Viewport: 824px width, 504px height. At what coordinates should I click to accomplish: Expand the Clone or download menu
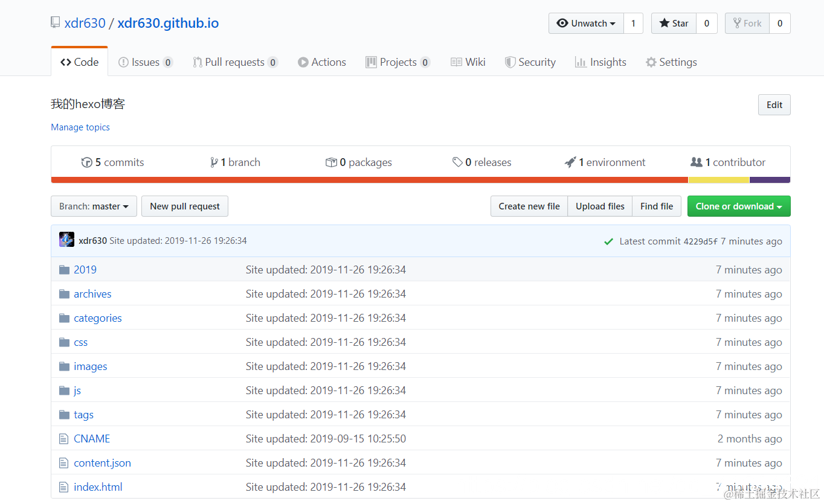(739, 206)
